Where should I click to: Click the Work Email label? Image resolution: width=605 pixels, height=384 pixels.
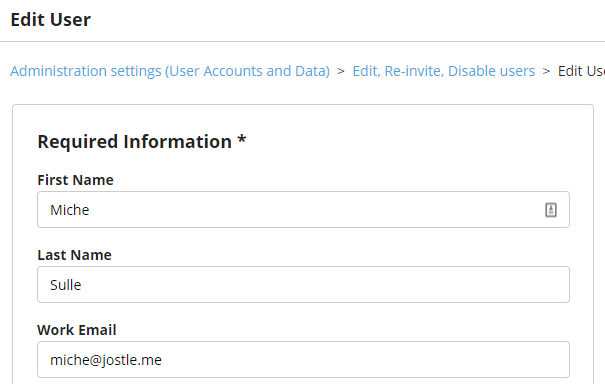[77, 330]
